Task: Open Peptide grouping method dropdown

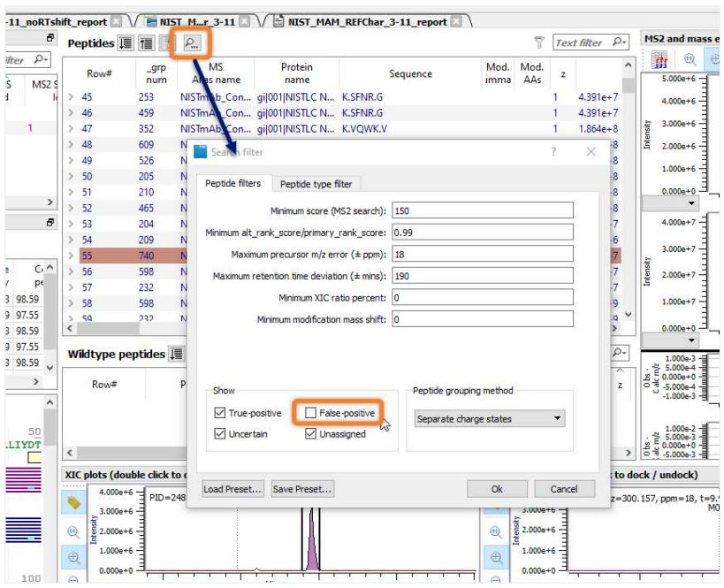Action: pyautogui.click(x=490, y=418)
